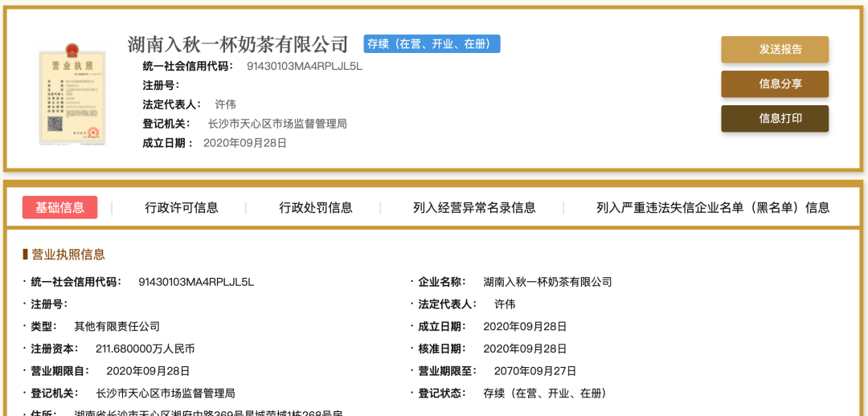This screenshot has width=868, height=416.
Task: Click the blue 存续（在营、开业、在册） status badge
Action: click(432, 44)
